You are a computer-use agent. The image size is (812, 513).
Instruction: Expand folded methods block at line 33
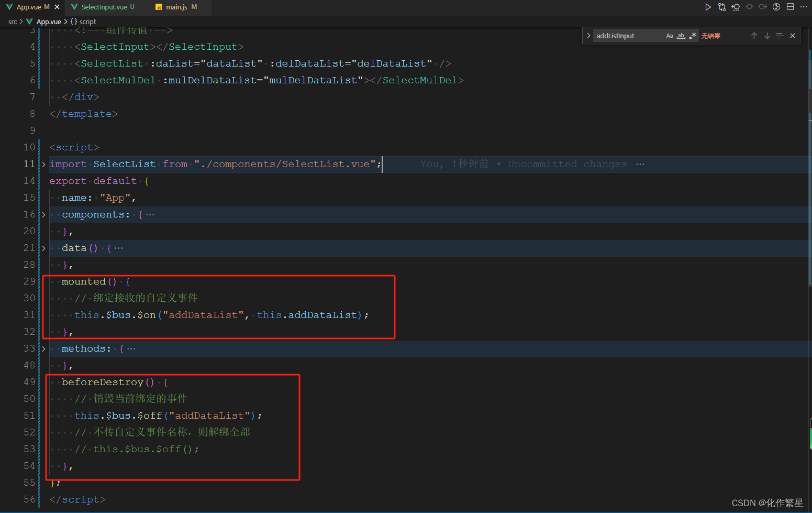click(x=43, y=348)
